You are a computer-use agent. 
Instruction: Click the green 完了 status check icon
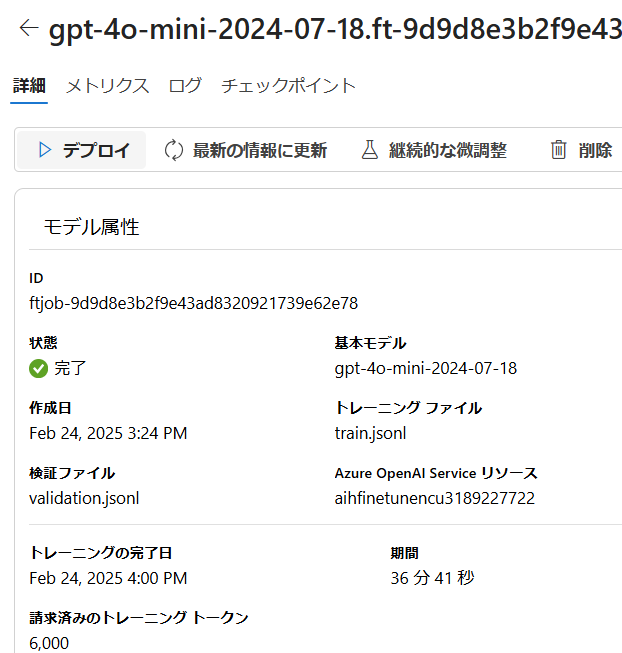click(38, 369)
